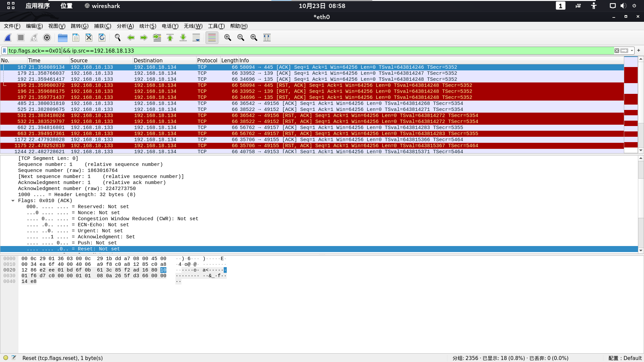Click the find packet magnifier icon
Image resolution: width=644 pixels, height=362 pixels.
coord(118,38)
